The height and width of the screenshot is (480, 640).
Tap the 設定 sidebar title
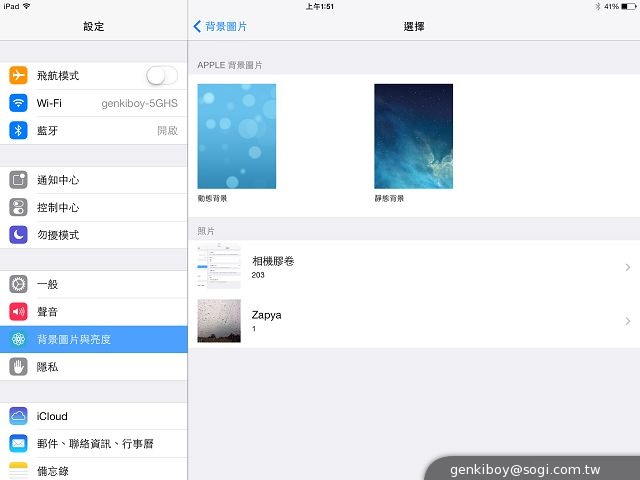pos(93,27)
